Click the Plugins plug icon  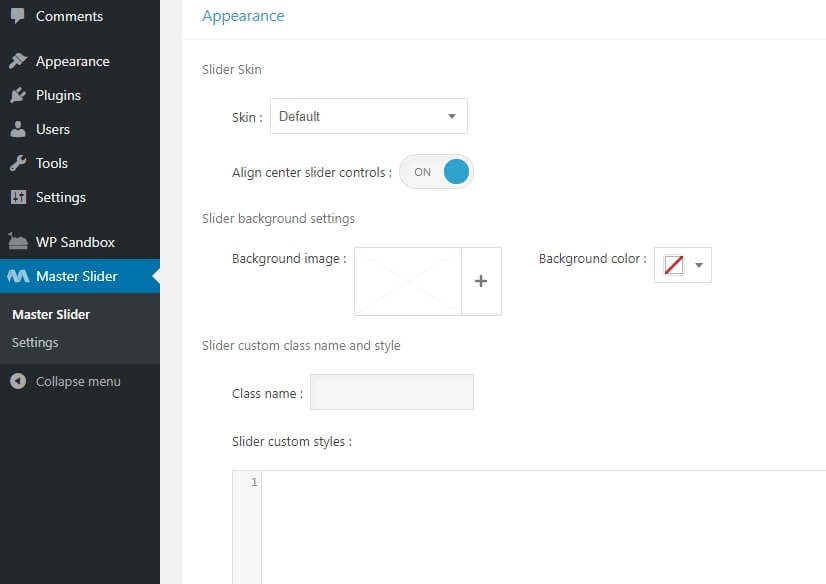click(18, 95)
